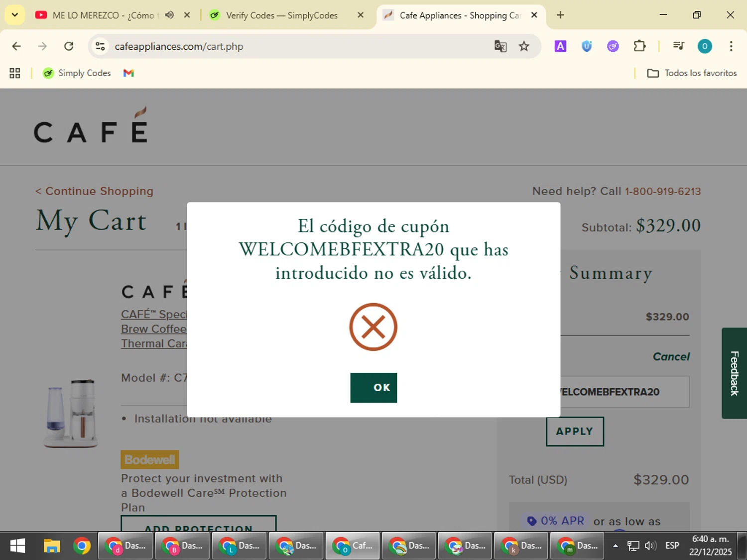Show hidden system tray icons
Image resolution: width=747 pixels, height=560 pixels.
pyautogui.click(x=616, y=546)
